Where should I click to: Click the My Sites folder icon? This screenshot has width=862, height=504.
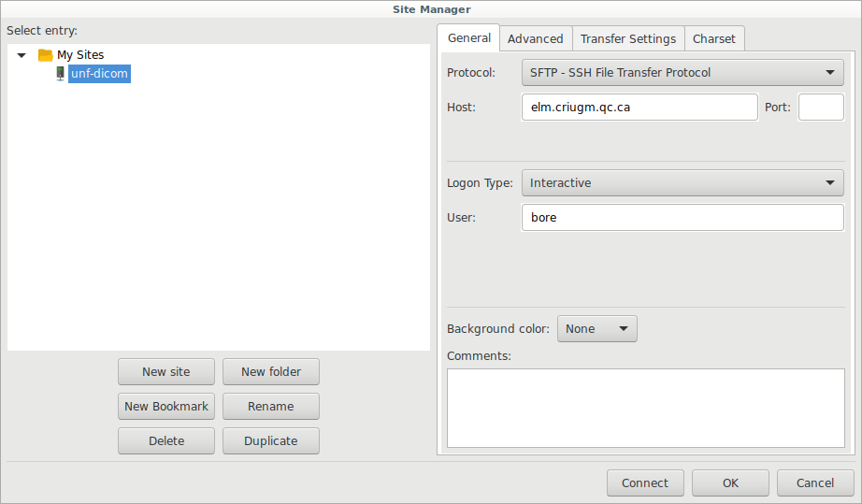tap(45, 55)
